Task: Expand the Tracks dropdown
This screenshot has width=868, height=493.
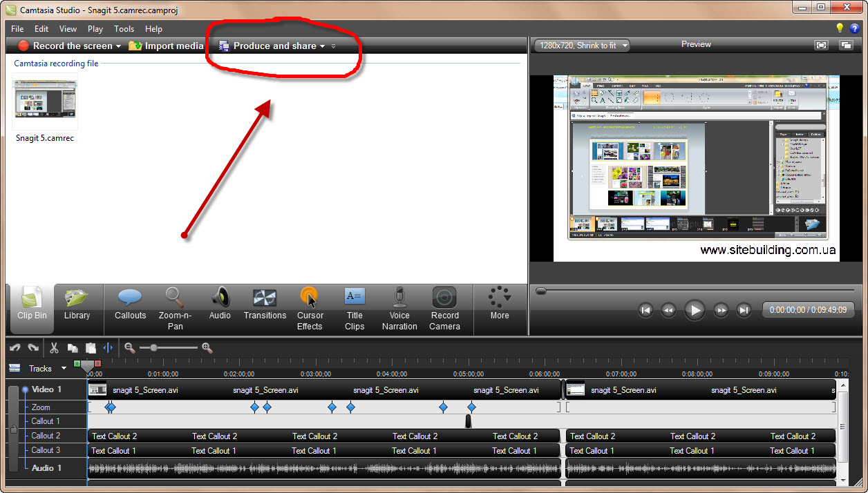Action: click(x=64, y=369)
